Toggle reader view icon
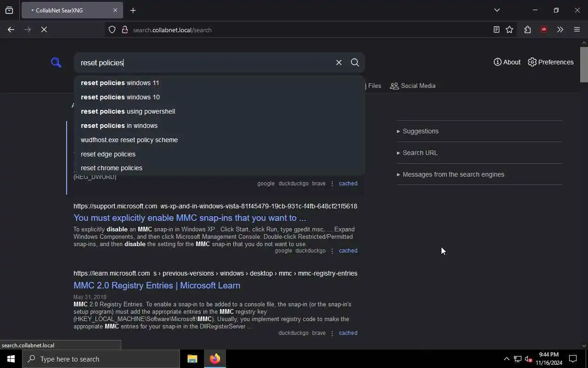588x368 pixels. point(497,29)
